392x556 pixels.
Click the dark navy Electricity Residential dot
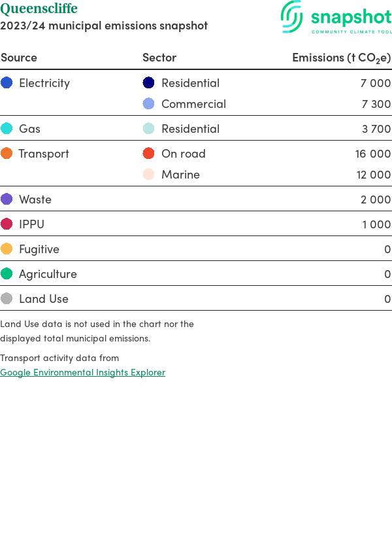point(149,83)
